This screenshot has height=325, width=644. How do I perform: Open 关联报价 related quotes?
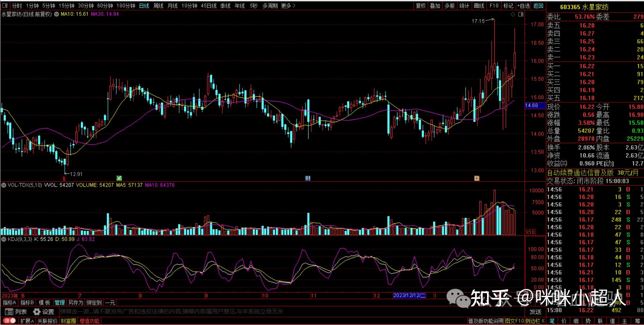click(47, 321)
